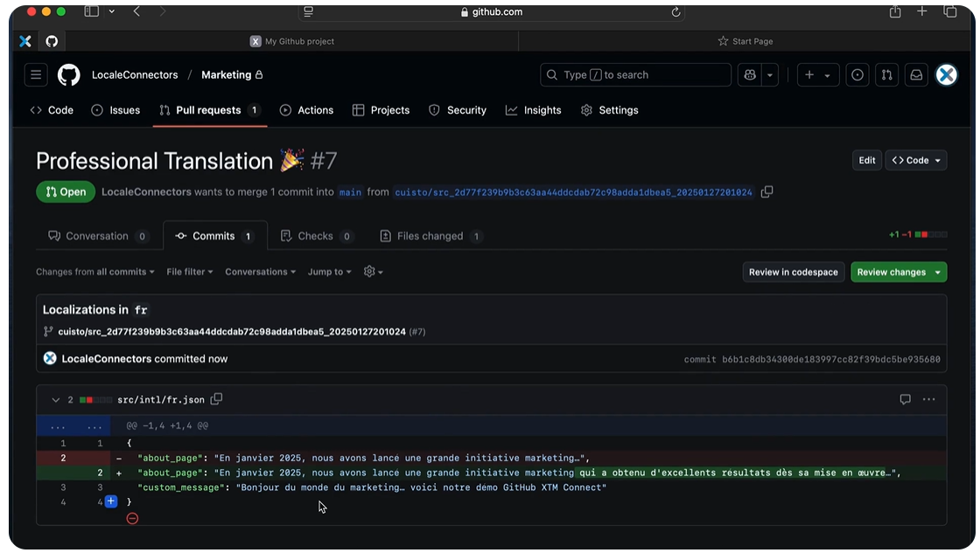Click the pinned GitHub tab icon
Image resolution: width=980 pixels, height=553 pixels.
[52, 41]
